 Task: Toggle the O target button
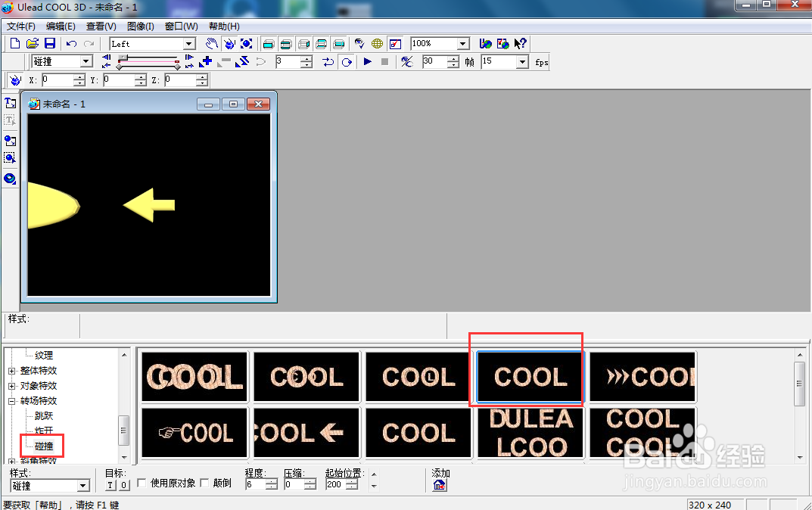124,485
